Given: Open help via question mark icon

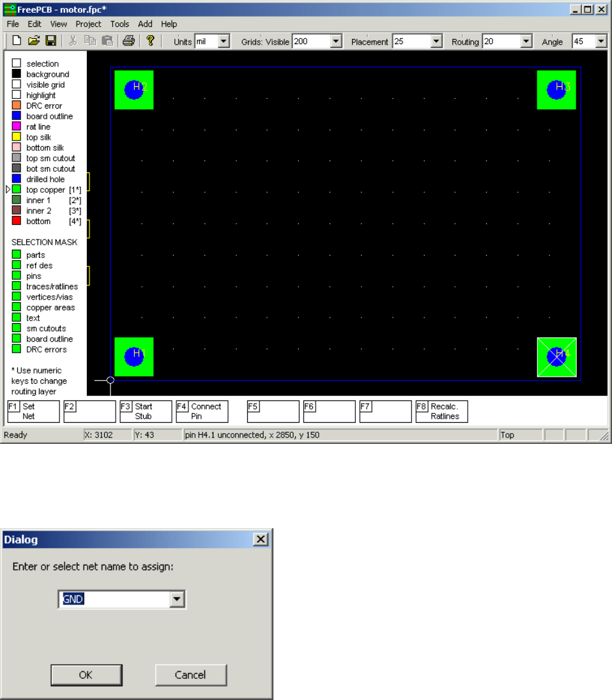Looking at the screenshot, I should (150, 41).
